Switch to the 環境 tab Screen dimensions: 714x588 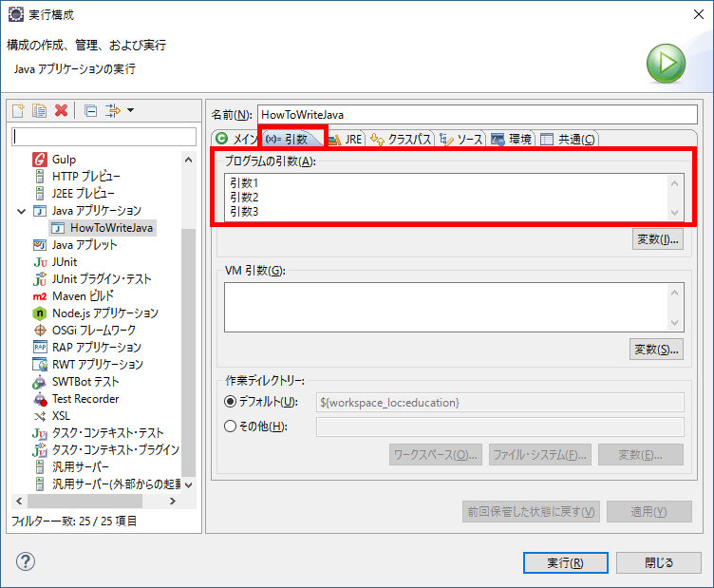(x=512, y=140)
